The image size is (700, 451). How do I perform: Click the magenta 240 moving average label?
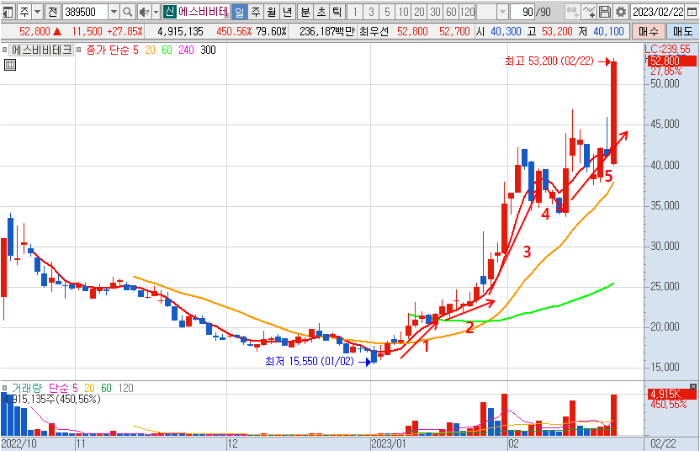tap(186, 50)
